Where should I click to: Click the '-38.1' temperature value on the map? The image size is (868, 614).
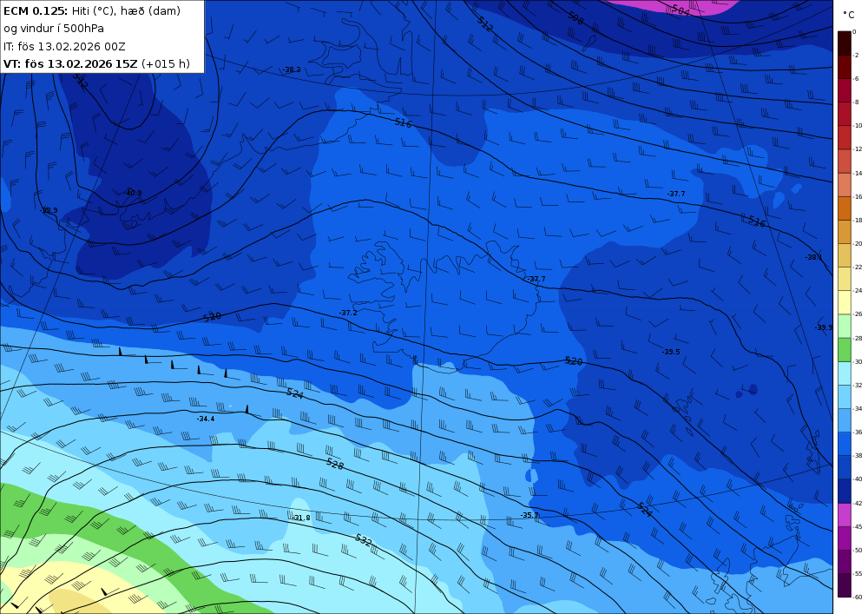pos(814,257)
